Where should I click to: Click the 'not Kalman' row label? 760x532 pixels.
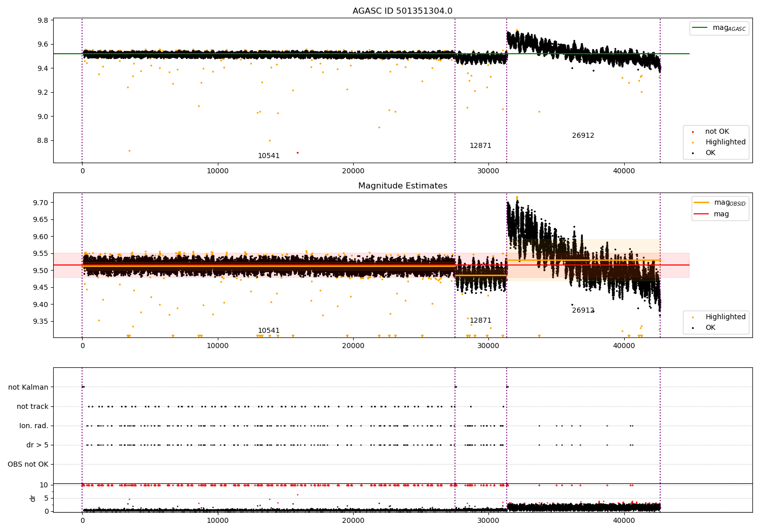pos(28,388)
